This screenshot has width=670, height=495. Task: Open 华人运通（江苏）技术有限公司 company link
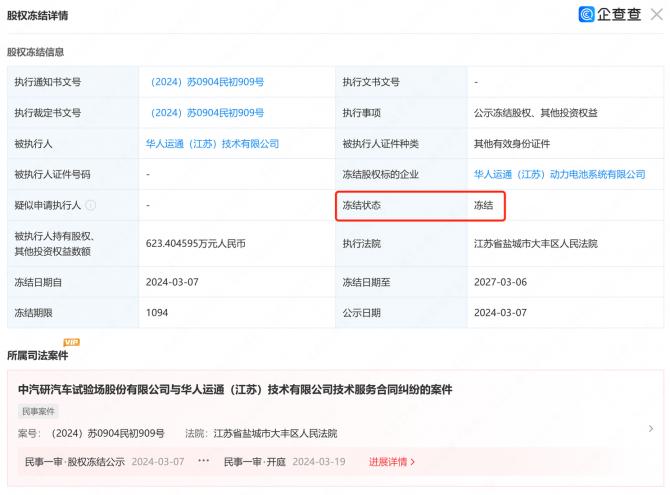coord(212,144)
